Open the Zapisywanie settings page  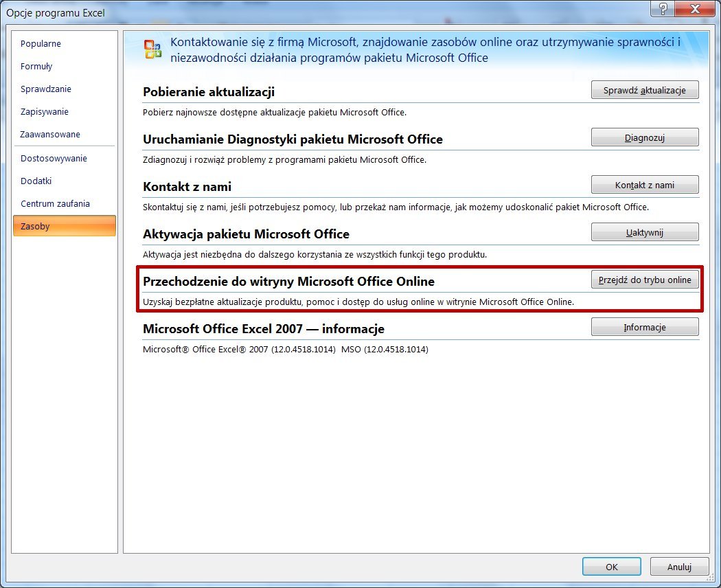tap(64, 111)
